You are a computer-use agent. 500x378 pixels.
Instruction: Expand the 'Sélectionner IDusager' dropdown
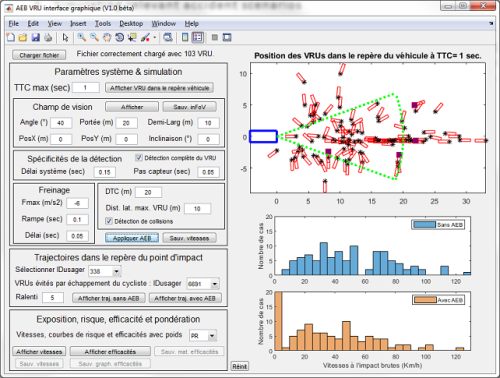(x=116, y=271)
